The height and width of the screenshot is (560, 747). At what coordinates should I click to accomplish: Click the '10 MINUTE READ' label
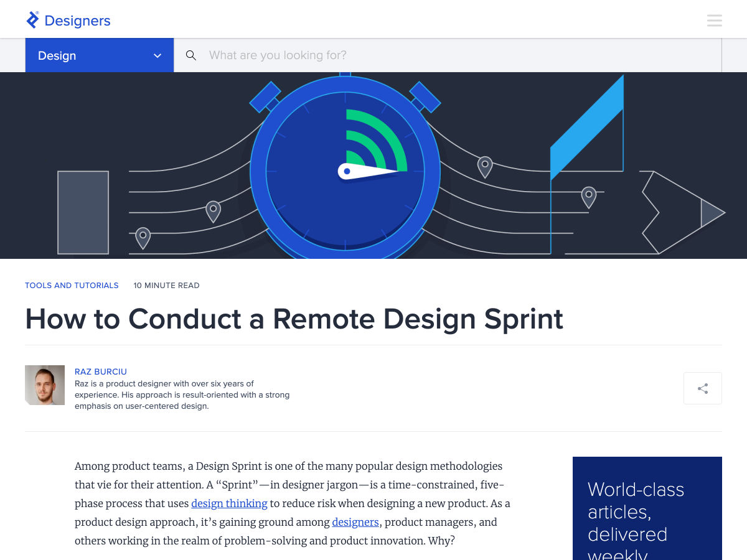click(x=166, y=286)
